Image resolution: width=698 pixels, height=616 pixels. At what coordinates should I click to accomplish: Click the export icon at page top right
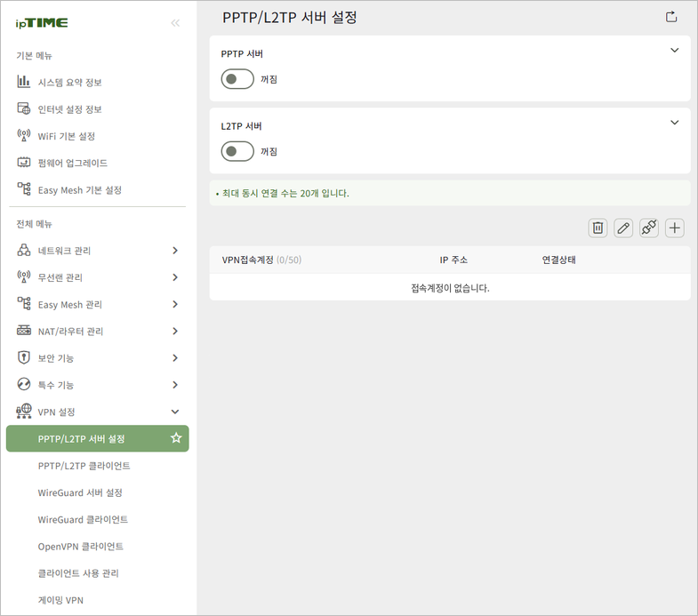pyautogui.click(x=671, y=17)
